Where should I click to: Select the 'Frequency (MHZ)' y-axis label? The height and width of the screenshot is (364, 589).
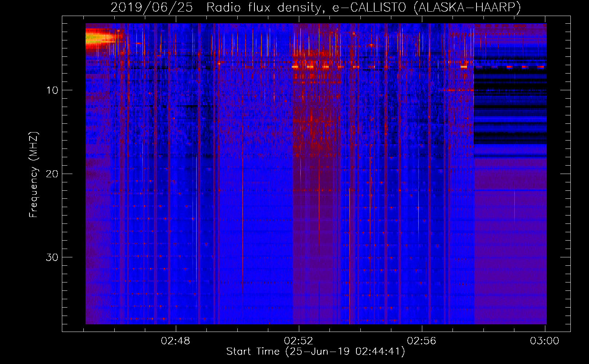pyautogui.click(x=33, y=175)
